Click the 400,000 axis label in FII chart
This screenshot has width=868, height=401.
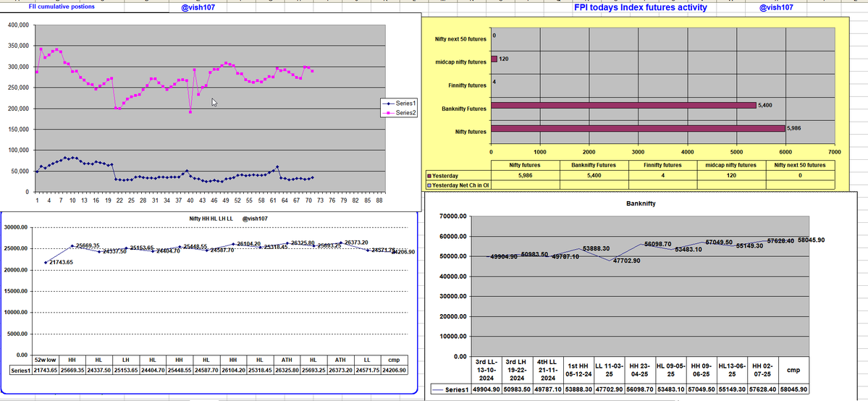[x=19, y=25]
